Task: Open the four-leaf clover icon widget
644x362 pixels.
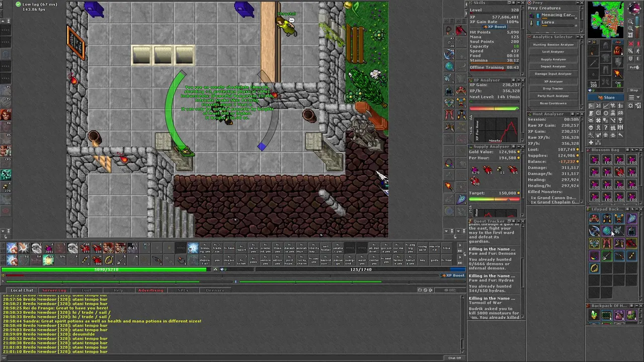Action: tap(598, 120)
